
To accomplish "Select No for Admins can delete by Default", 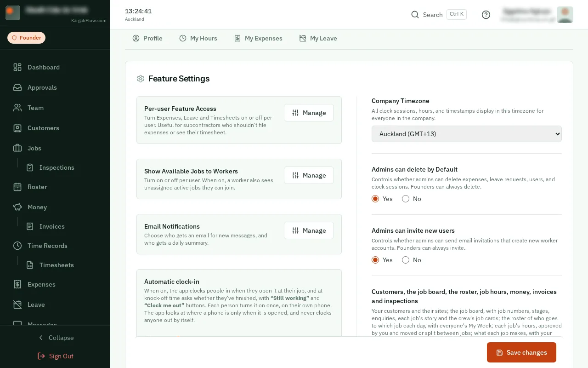I will pos(406,199).
